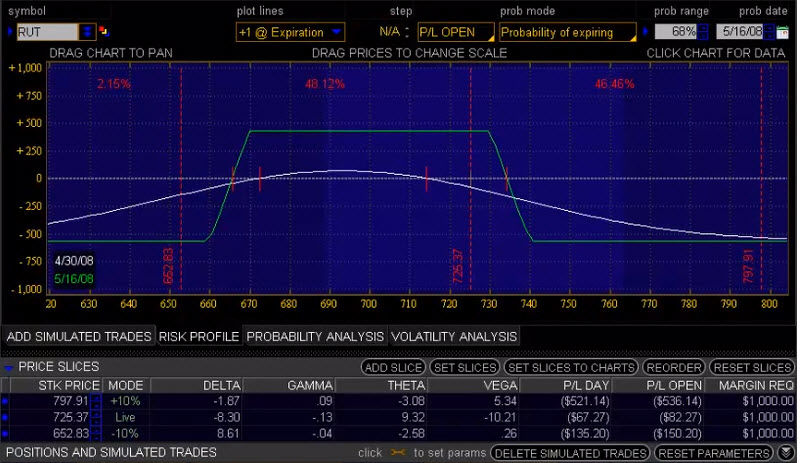This screenshot has width=800, height=463.
Task: Click the +10% mode cell
Action: 125,401
